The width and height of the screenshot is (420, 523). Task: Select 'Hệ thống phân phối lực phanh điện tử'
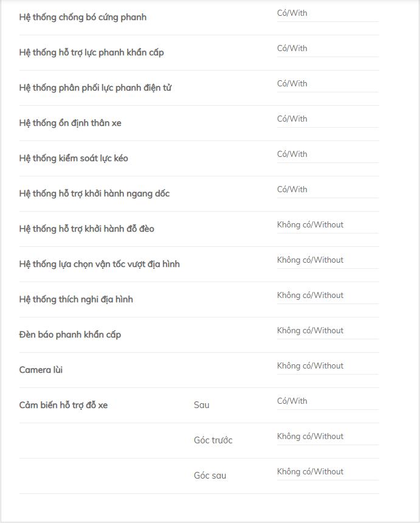coord(95,88)
